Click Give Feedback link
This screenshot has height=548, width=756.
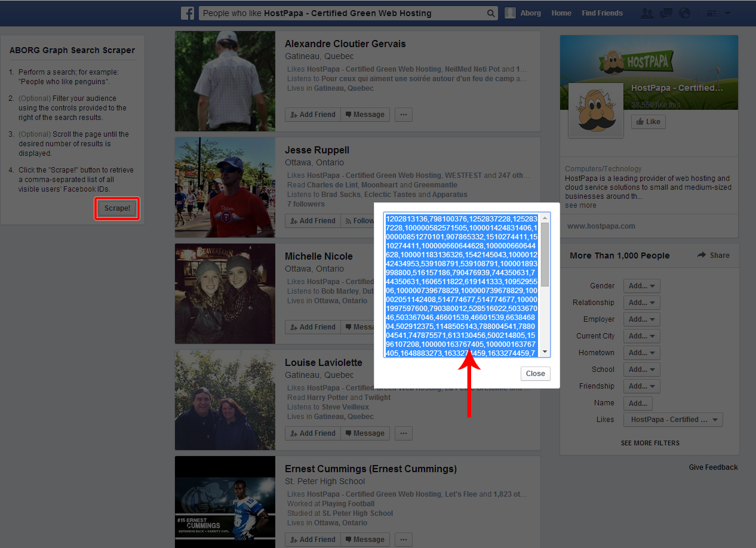tap(713, 467)
